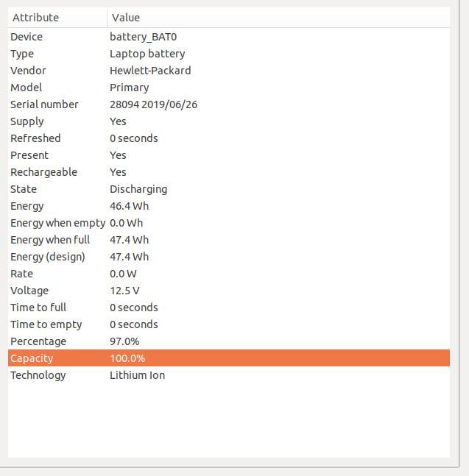Screen dimensions: 469x476
Task: Click the highlighted Capacity row
Action: pyautogui.click(x=229, y=358)
